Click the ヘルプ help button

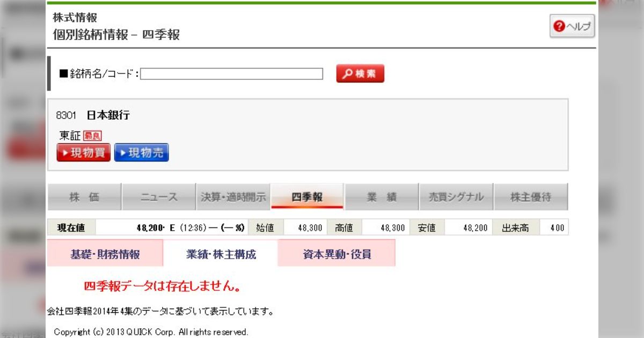click(572, 26)
